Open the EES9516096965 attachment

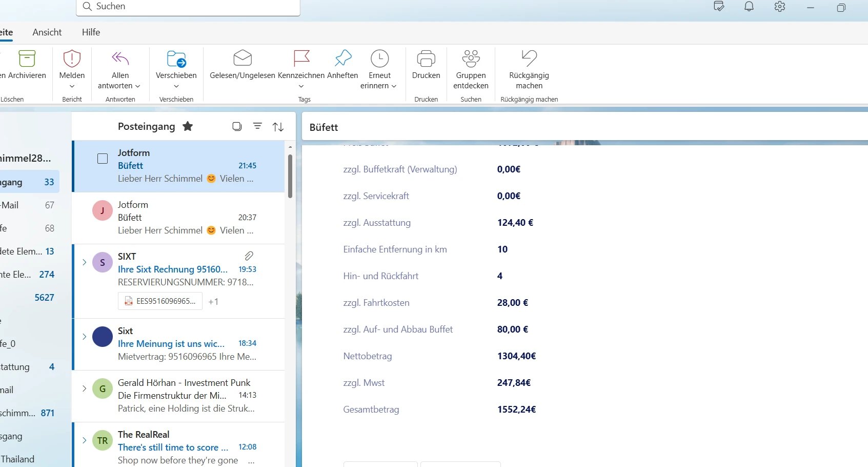coord(159,301)
